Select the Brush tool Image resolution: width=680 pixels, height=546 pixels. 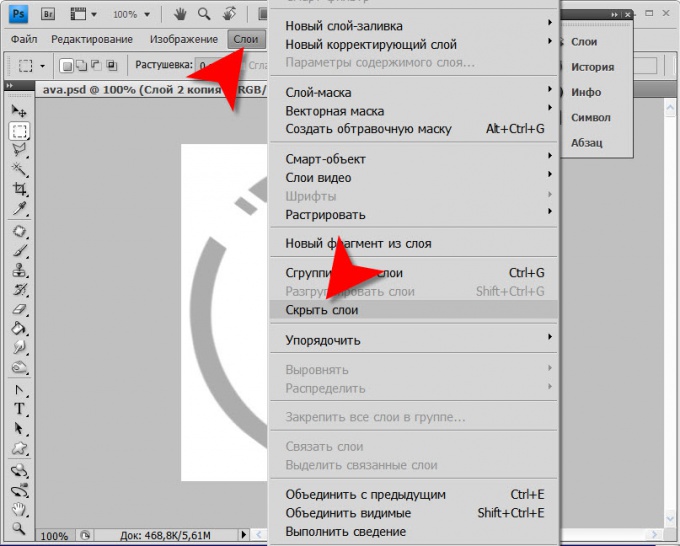[19, 251]
